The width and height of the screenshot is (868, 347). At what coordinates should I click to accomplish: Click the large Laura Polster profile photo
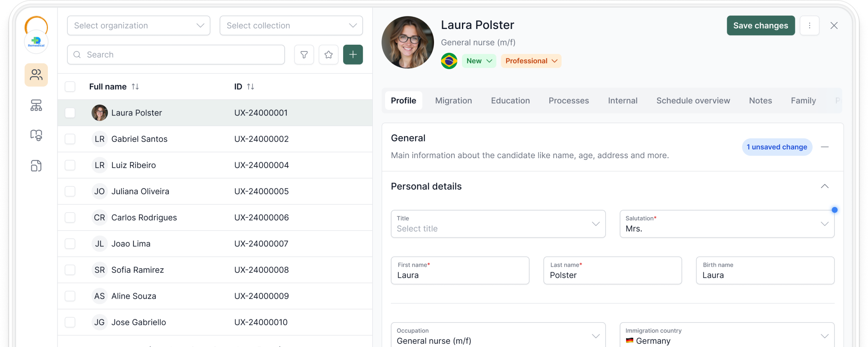407,42
